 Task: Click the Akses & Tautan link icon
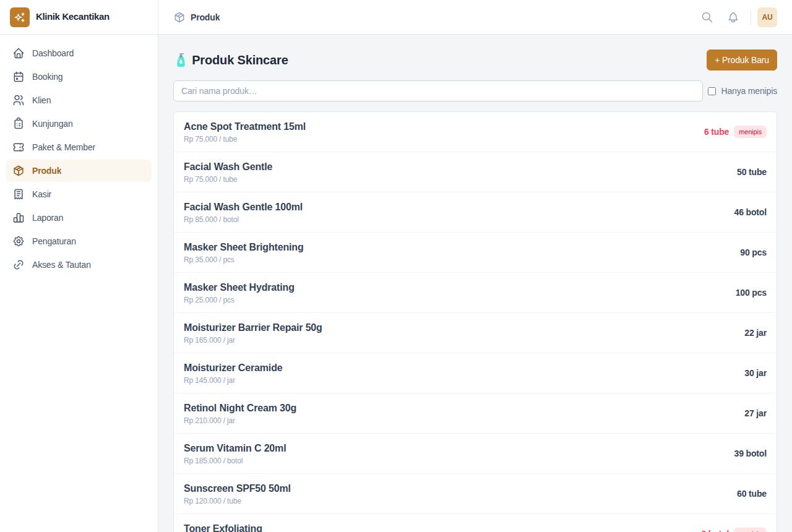click(19, 265)
